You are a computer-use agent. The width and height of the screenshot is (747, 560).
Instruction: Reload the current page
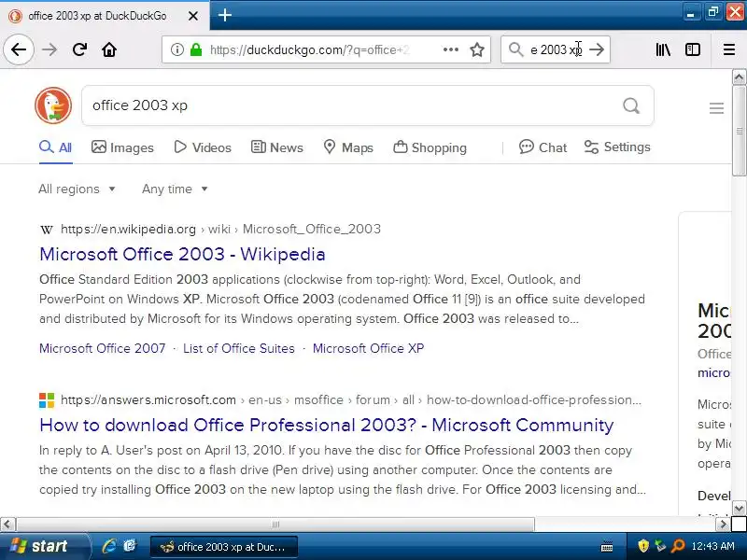pos(79,49)
